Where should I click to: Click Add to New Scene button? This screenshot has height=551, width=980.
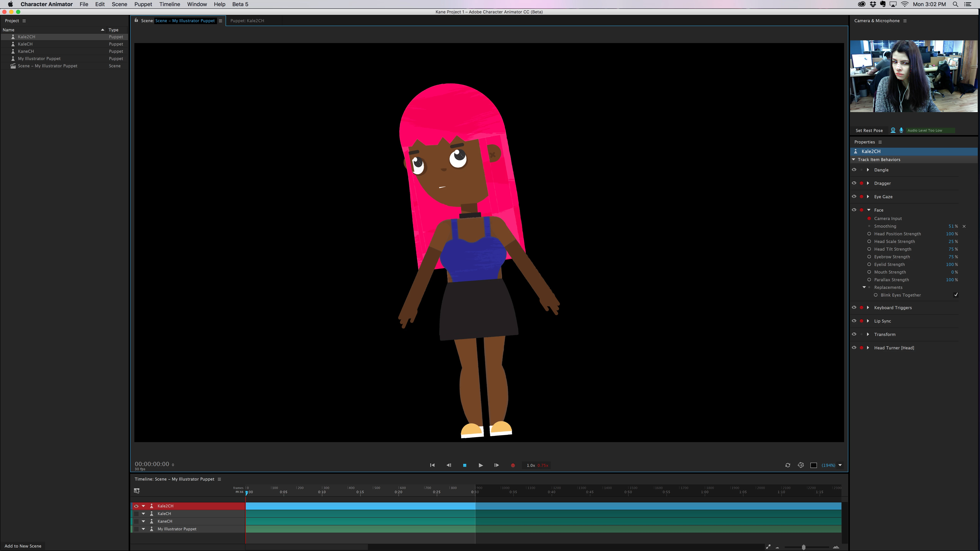tap(23, 546)
